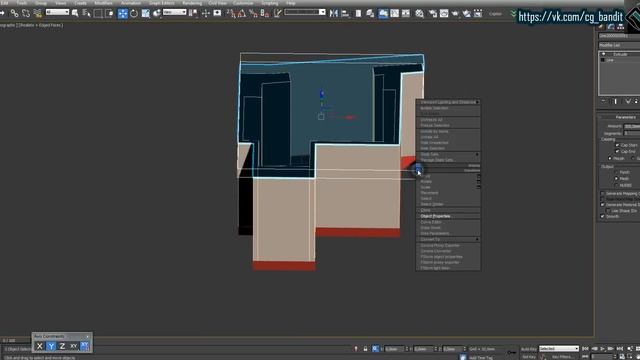Click the Use Pivot Point Center icon
The width and height of the screenshot is (640, 360).
click(x=193, y=13)
